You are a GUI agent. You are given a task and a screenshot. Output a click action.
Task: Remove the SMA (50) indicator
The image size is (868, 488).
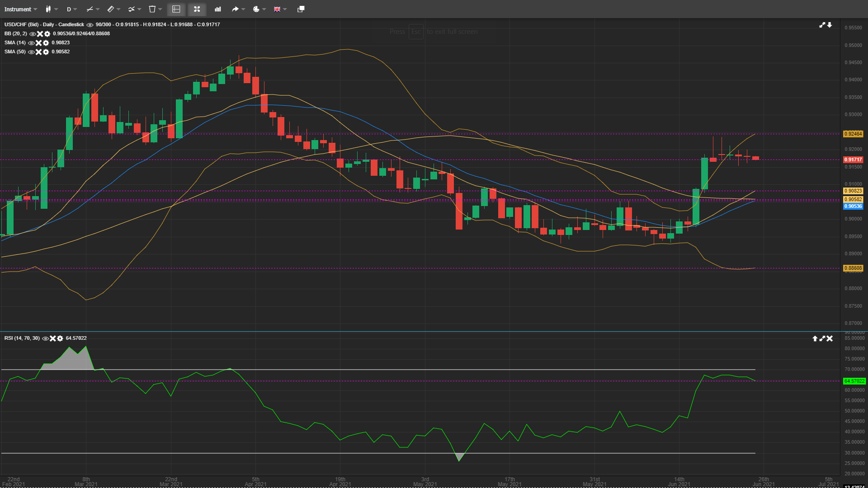pos(38,52)
